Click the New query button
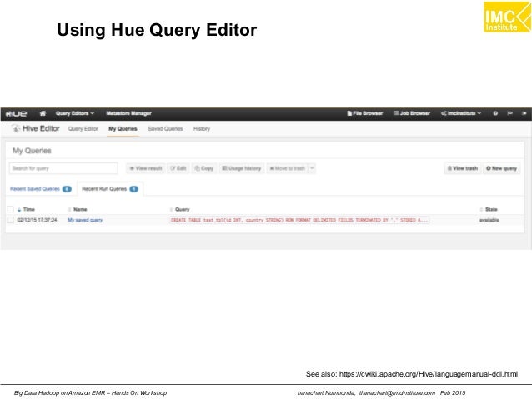532x399 pixels. (x=501, y=168)
